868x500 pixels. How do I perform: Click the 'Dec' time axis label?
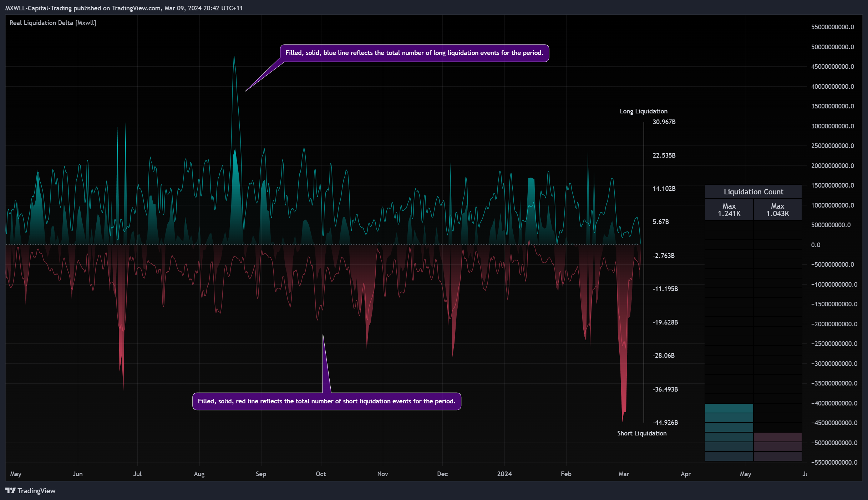pos(442,474)
